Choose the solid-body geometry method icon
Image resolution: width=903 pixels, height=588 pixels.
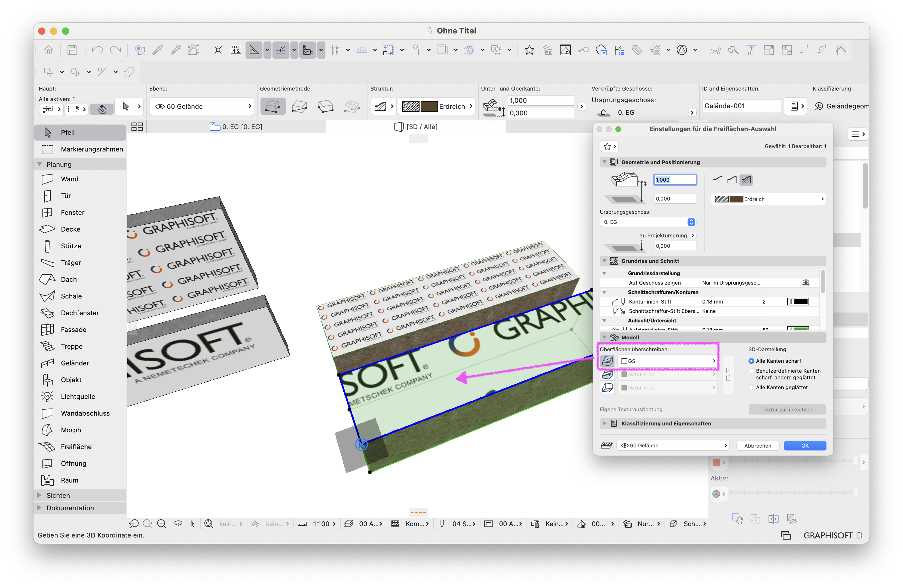[x=325, y=107]
